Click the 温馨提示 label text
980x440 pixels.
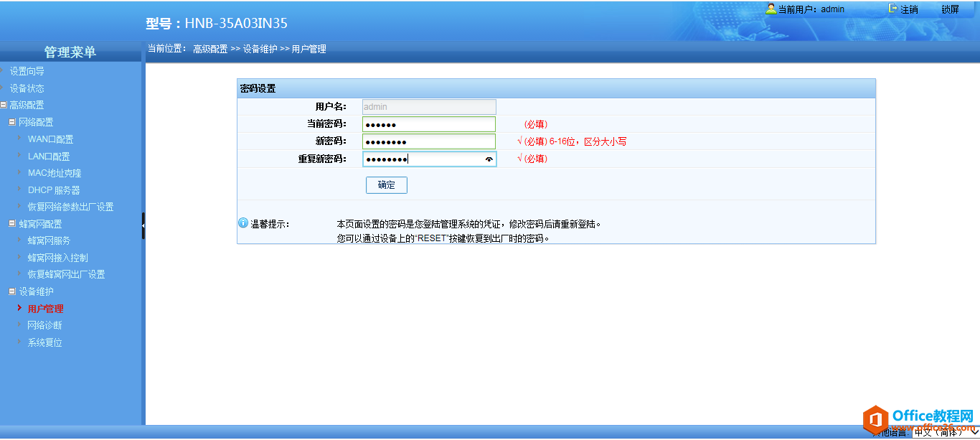coord(270,224)
